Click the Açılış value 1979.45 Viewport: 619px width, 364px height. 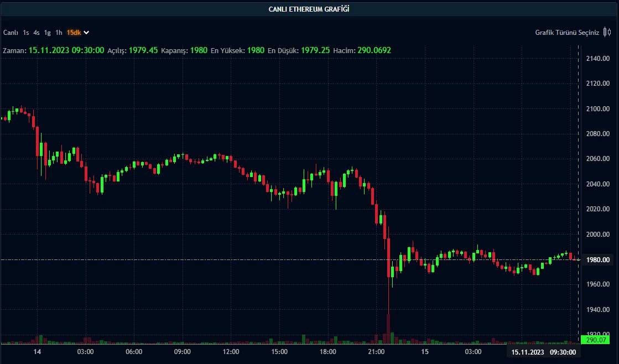(143, 50)
